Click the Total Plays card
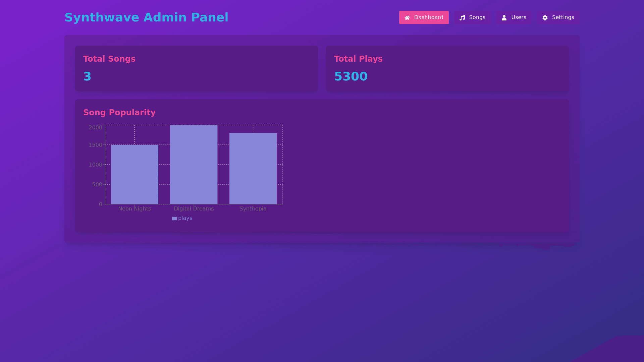 [447, 68]
